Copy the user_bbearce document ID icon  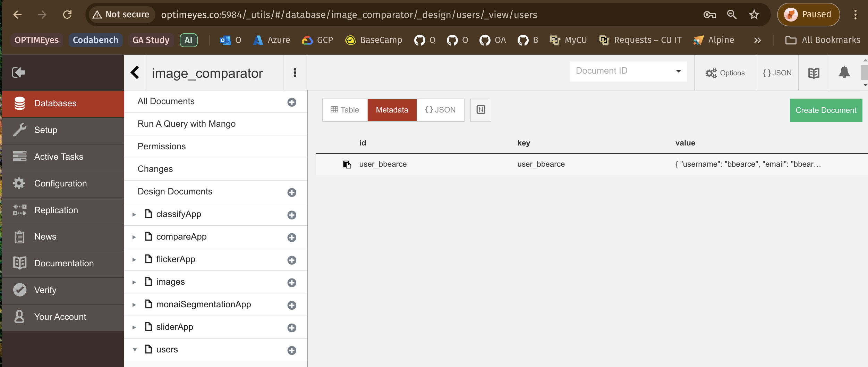(x=347, y=164)
